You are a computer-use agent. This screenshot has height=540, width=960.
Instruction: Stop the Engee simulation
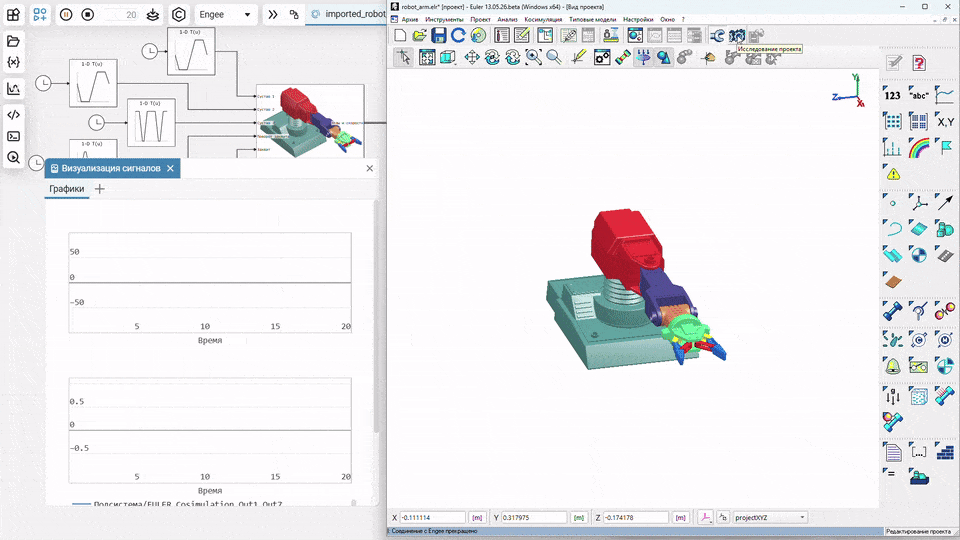[x=88, y=14]
